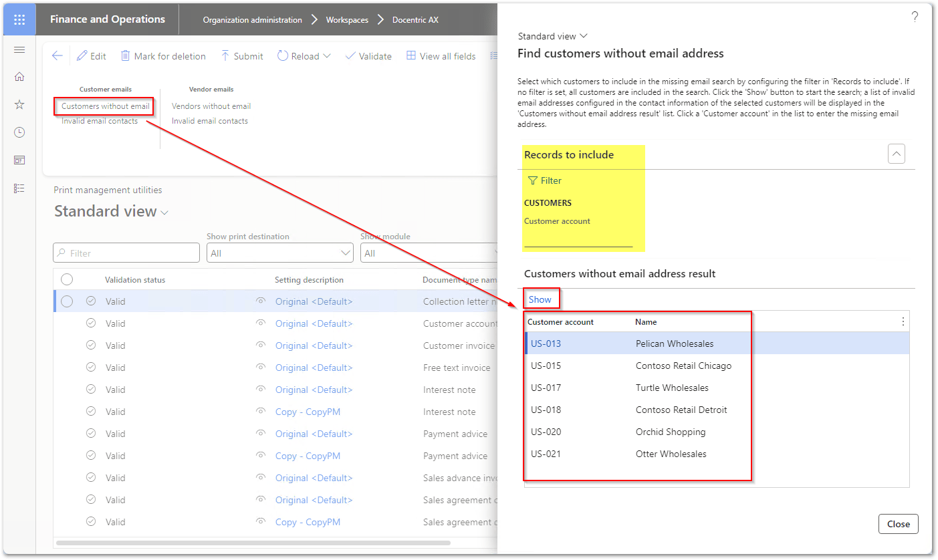Screen dimensions: 938x560
Task: Preview eye icon on Customer invoice row
Action: (261, 345)
